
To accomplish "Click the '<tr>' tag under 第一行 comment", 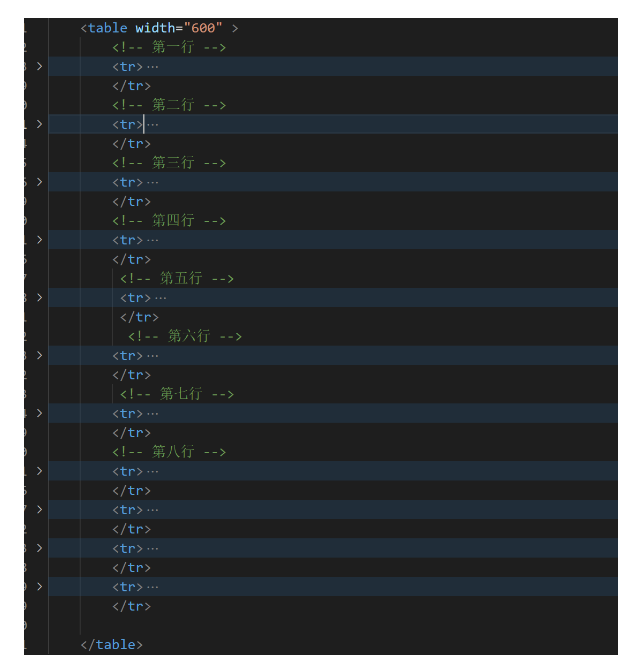I will tap(128, 67).
